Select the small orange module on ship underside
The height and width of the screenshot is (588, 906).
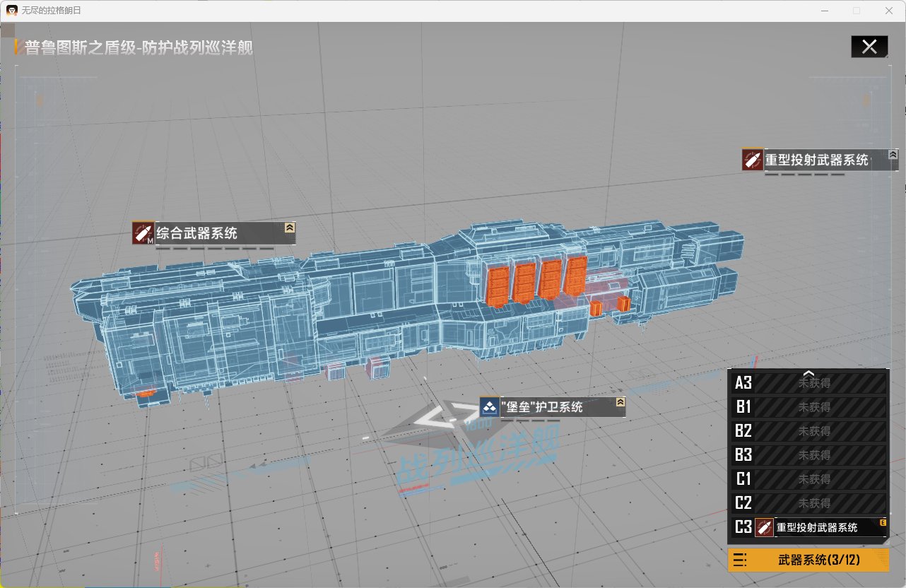point(596,308)
